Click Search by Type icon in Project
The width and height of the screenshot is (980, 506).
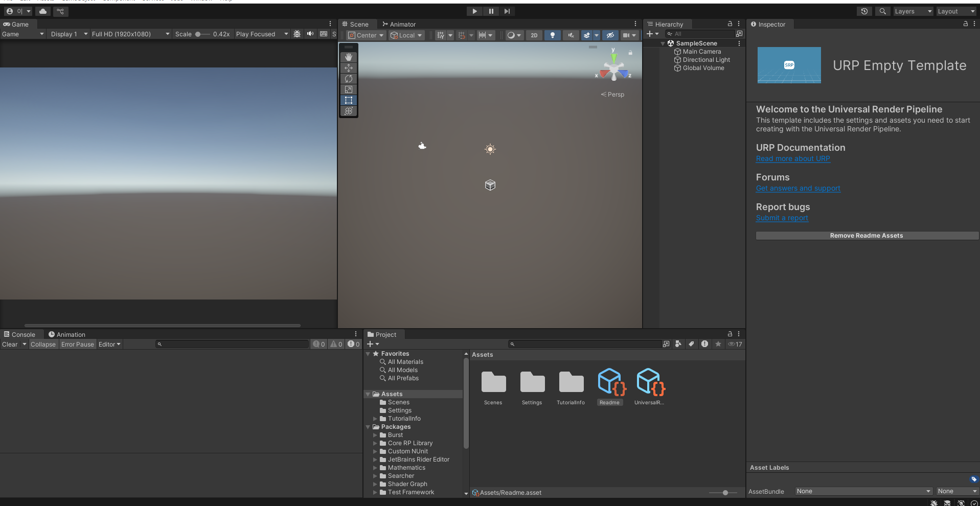tap(678, 344)
